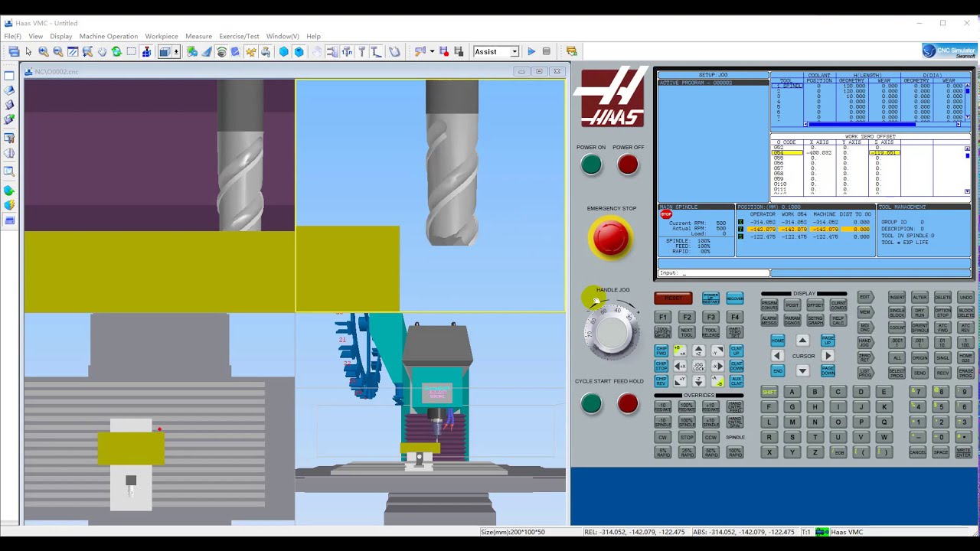Click the .001 jog increment key
980x551 pixels.
[920, 343]
